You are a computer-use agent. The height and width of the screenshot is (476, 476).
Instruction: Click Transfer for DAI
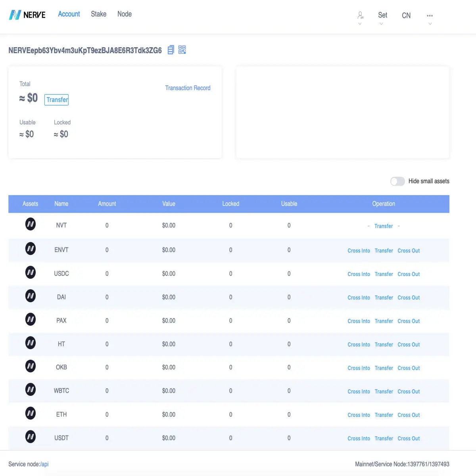[384, 297]
